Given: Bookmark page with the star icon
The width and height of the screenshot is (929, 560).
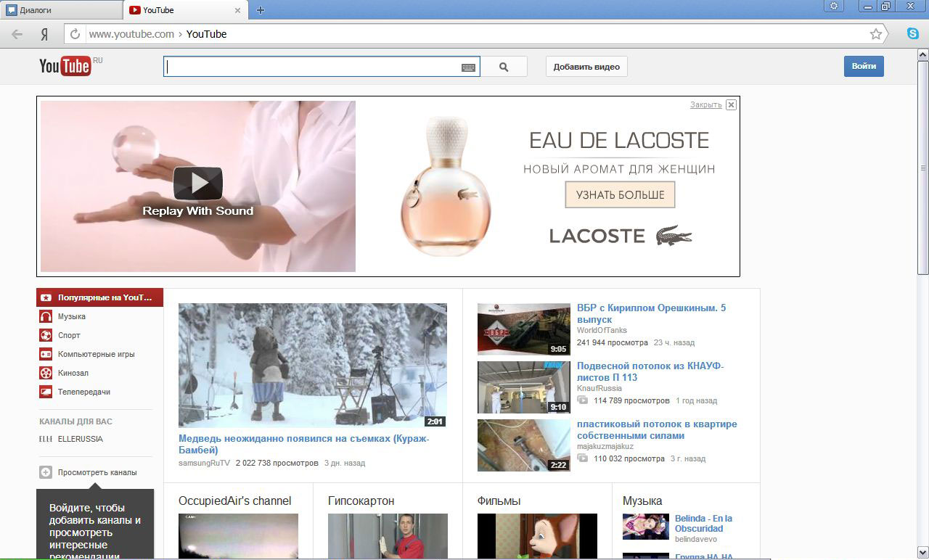Looking at the screenshot, I should [x=876, y=34].
